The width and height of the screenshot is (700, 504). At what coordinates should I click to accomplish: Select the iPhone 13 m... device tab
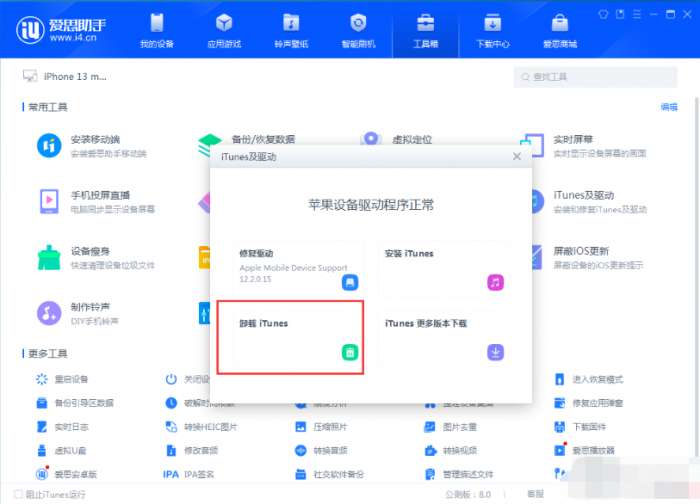click(x=65, y=76)
